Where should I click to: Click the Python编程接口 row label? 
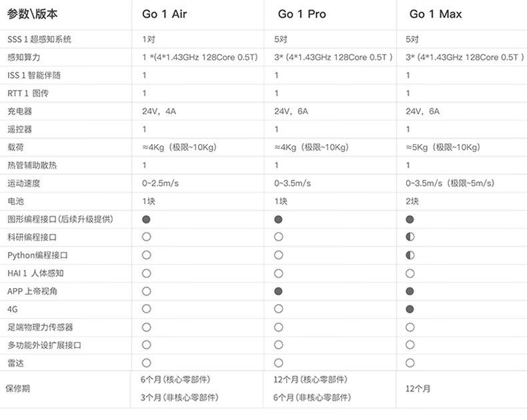(37, 255)
